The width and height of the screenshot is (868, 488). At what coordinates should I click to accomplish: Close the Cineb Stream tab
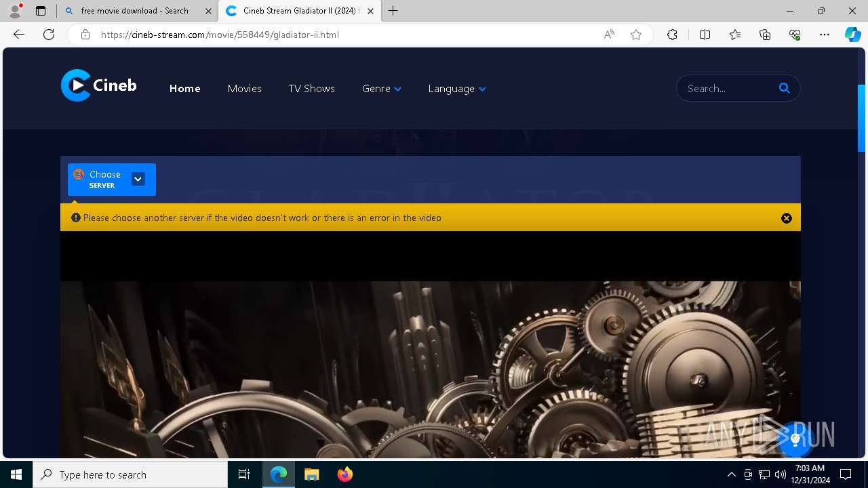370,11
